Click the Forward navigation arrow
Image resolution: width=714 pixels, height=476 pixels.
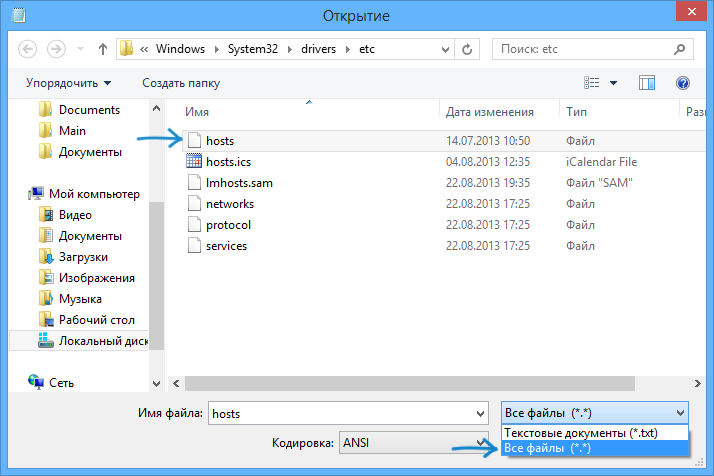coord(56,49)
